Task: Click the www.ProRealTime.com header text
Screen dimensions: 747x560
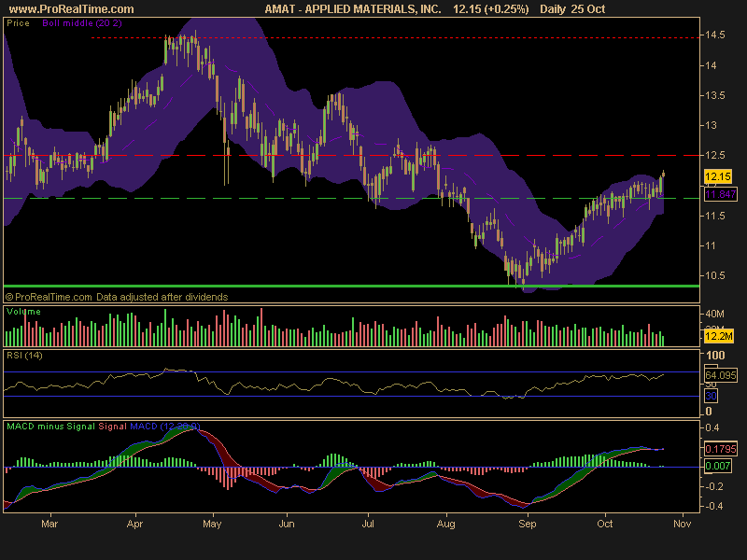Action: click(x=72, y=9)
